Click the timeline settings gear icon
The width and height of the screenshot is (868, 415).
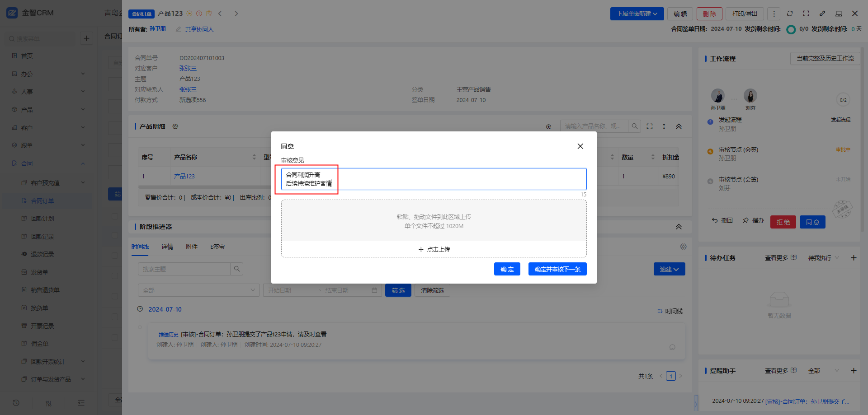coord(683,247)
